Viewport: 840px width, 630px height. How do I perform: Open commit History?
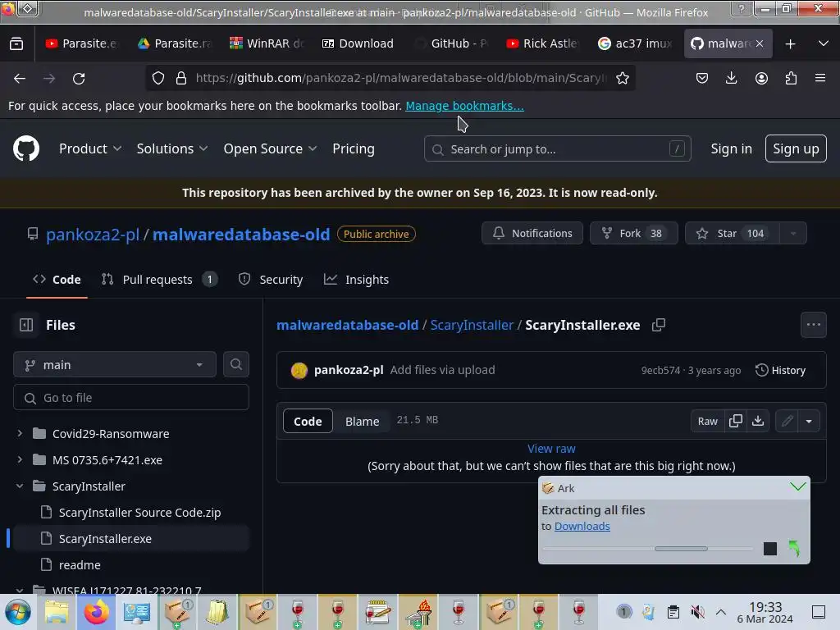pyautogui.click(x=780, y=370)
